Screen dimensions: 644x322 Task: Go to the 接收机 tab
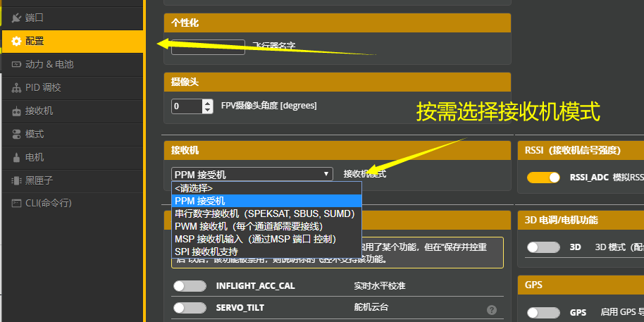tap(73, 111)
